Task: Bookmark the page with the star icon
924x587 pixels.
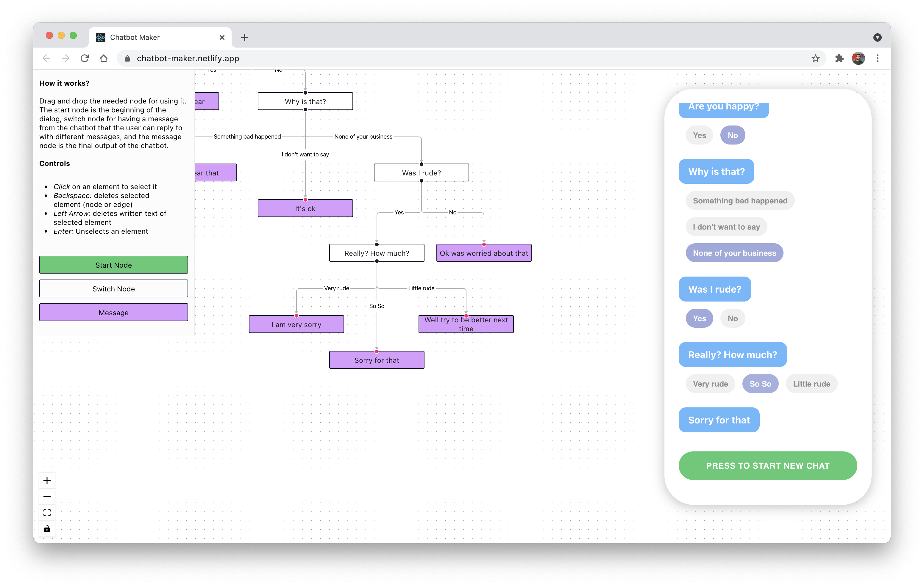Action: pyautogui.click(x=815, y=58)
